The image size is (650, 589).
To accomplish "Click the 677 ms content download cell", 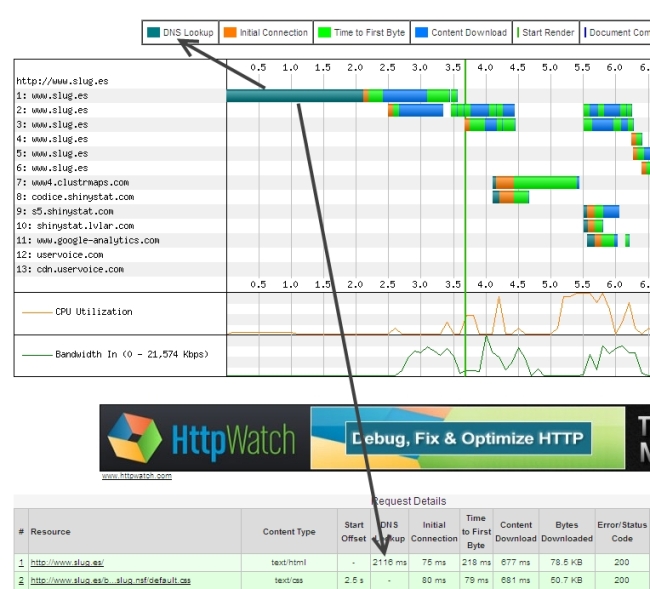I will click(x=516, y=562).
